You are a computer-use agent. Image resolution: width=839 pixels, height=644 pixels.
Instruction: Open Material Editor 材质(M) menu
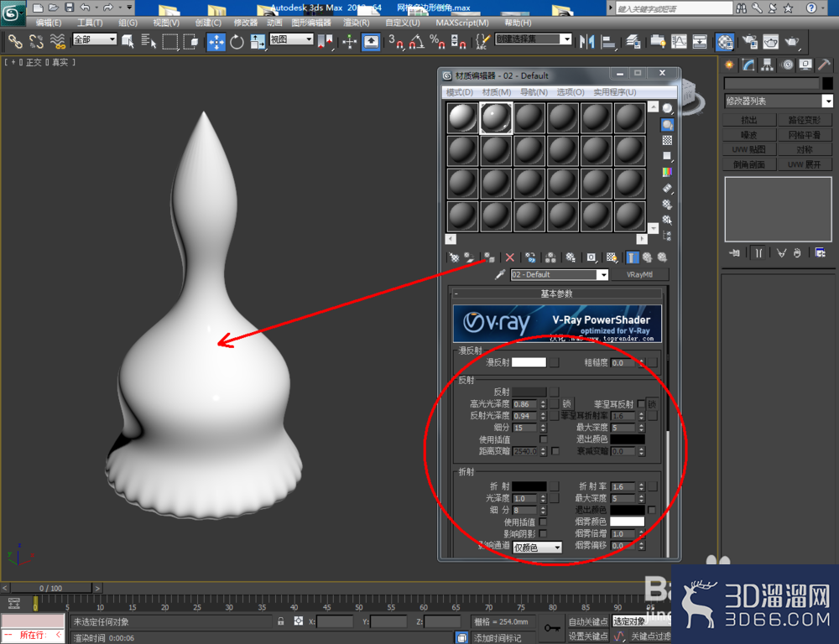click(496, 92)
